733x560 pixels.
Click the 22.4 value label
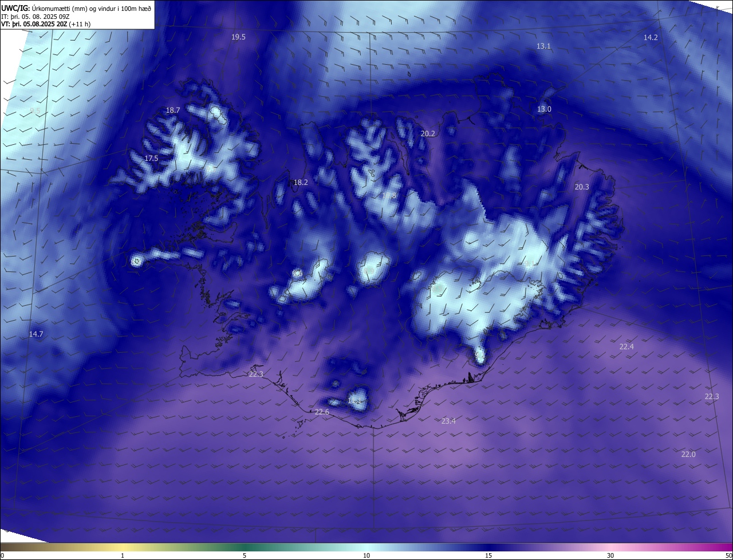tap(626, 346)
